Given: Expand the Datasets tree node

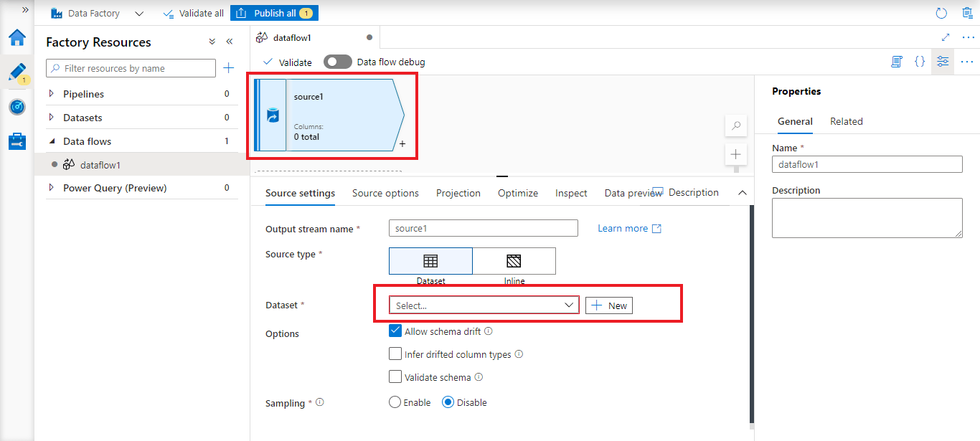Looking at the screenshot, I should (x=51, y=118).
